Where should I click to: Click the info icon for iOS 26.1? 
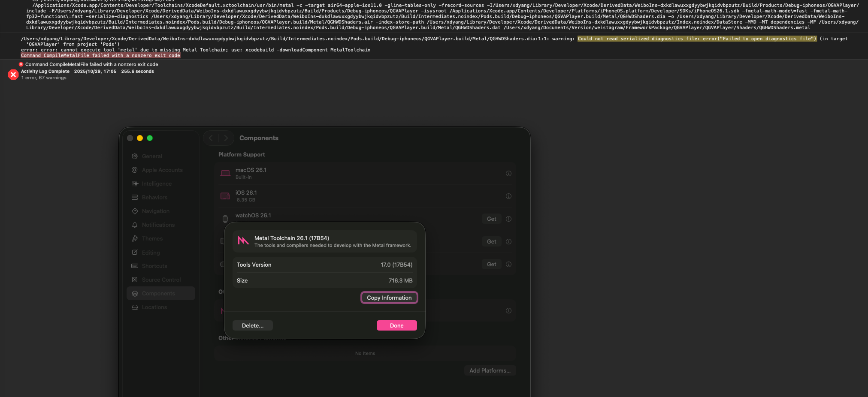point(508,196)
